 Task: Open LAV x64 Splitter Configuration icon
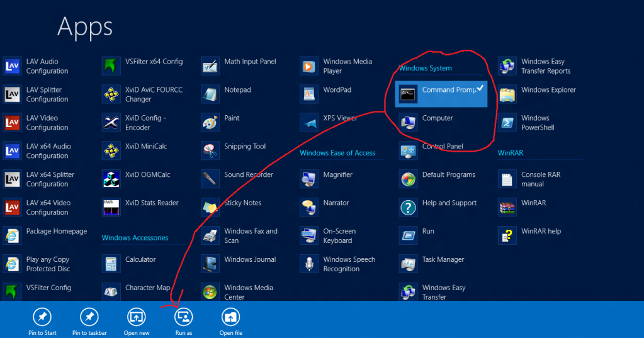tap(12, 179)
